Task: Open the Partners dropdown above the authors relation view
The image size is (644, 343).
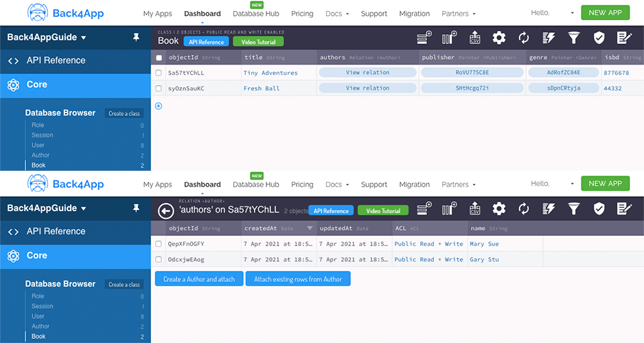Action: point(459,185)
